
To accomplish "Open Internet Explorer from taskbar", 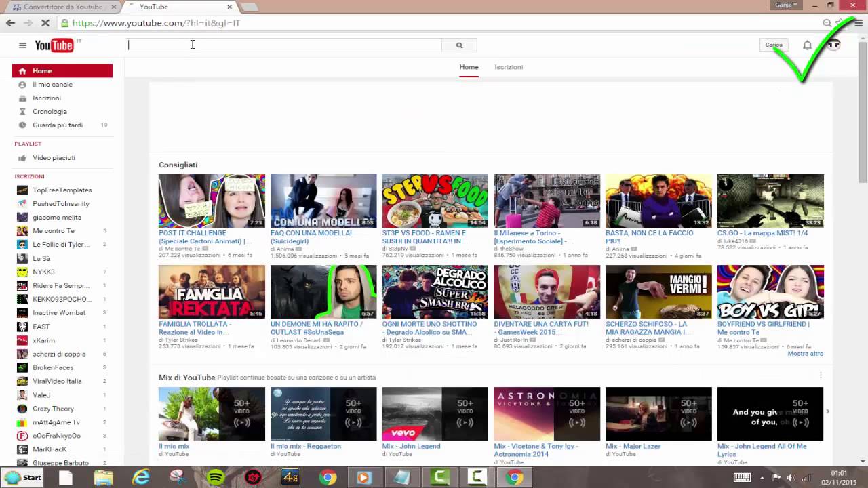I will pyautogui.click(x=141, y=478).
